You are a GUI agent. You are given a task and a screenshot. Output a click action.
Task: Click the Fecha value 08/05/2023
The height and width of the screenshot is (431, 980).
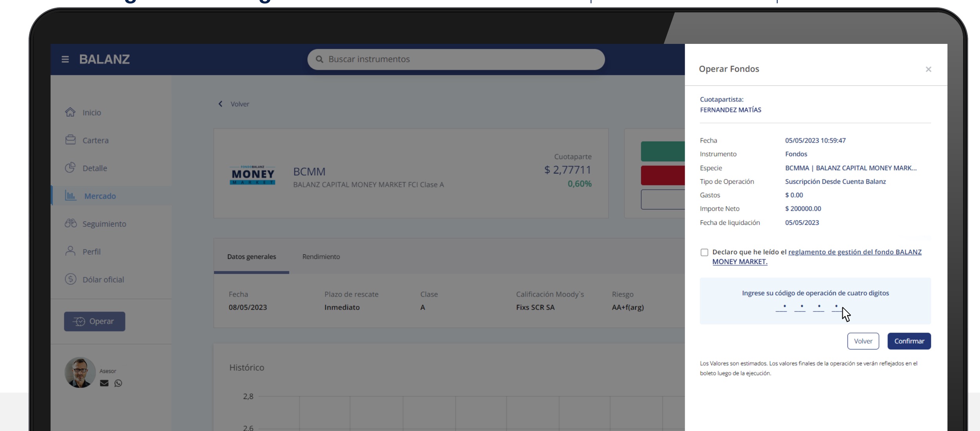(248, 308)
